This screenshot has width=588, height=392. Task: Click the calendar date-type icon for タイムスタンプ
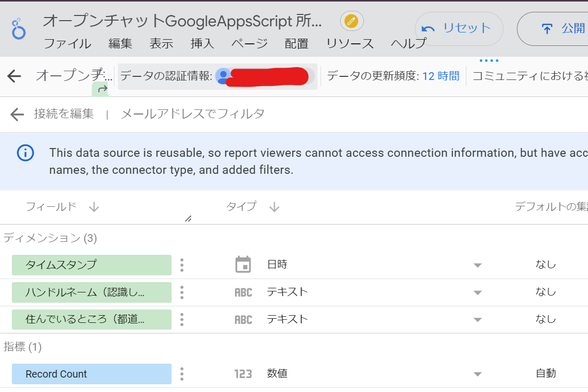[x=242, y=265]
